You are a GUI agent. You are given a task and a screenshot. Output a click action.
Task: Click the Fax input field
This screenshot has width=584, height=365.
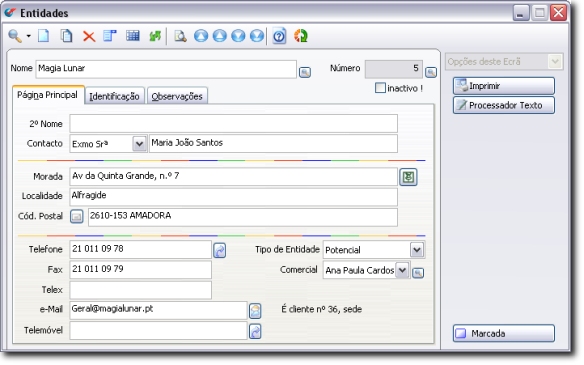140,270
